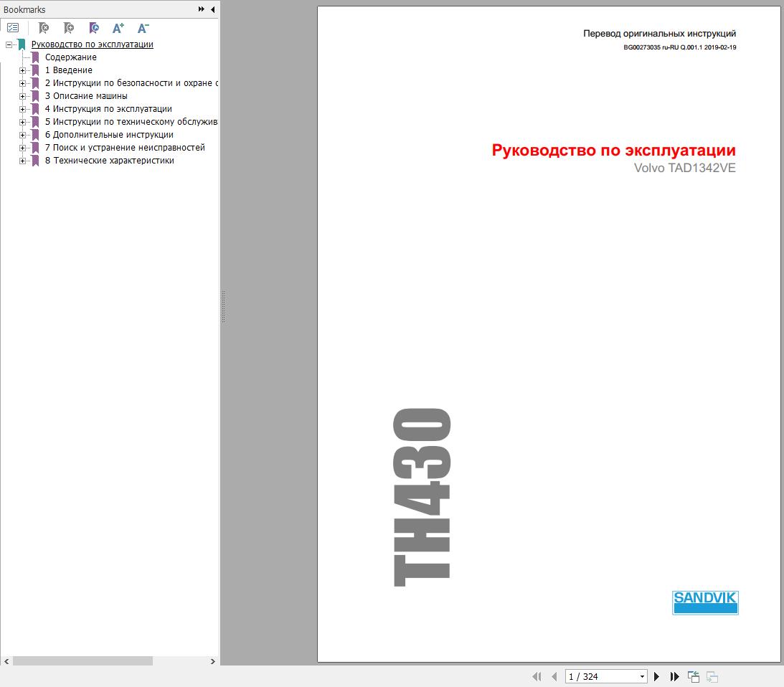This screenshot has height=687, width=784.
Task: Click the teal root bookmark icon
Action: click(x=22, y=44)
